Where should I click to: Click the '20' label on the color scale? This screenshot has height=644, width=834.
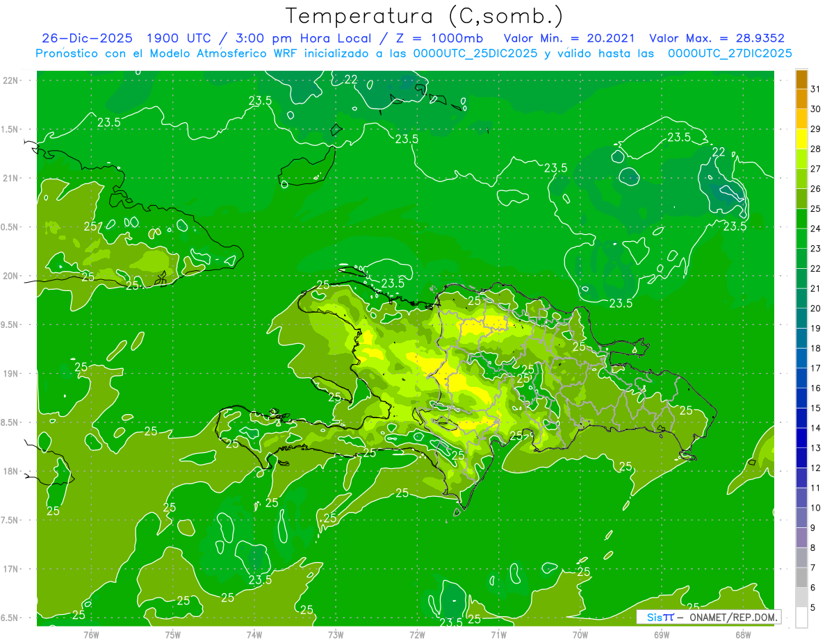[815, 308]
